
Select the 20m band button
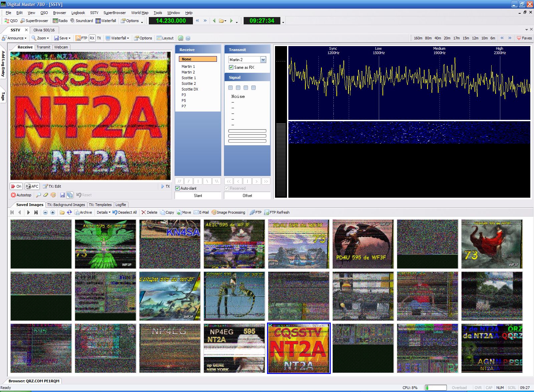click(x=447, y=38)
